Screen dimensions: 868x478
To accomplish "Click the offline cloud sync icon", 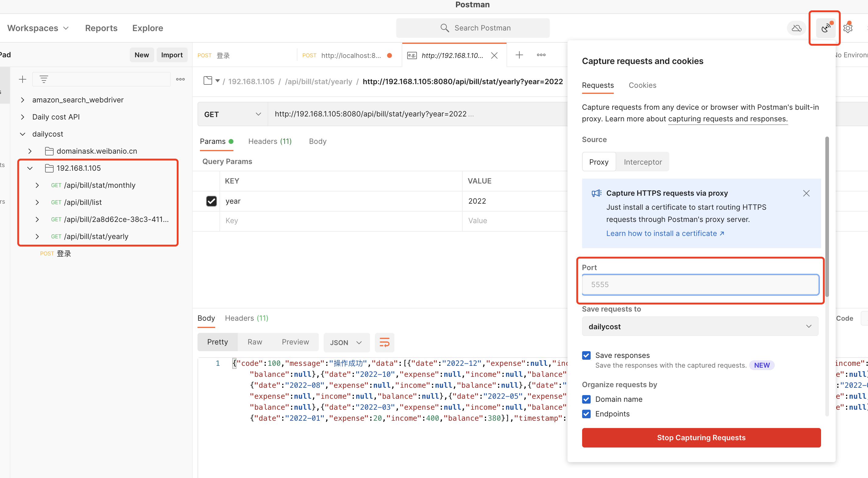I will (x=797, y=28).
